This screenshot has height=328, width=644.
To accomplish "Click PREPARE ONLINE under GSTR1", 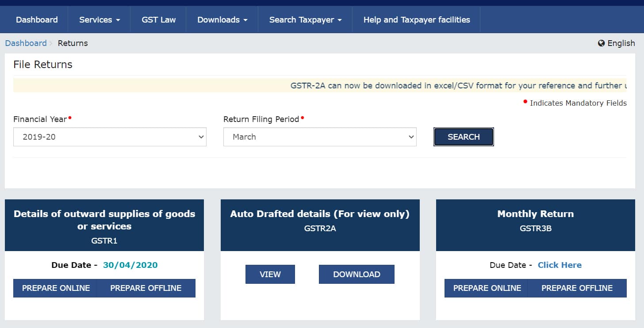I will click(55, 288).
